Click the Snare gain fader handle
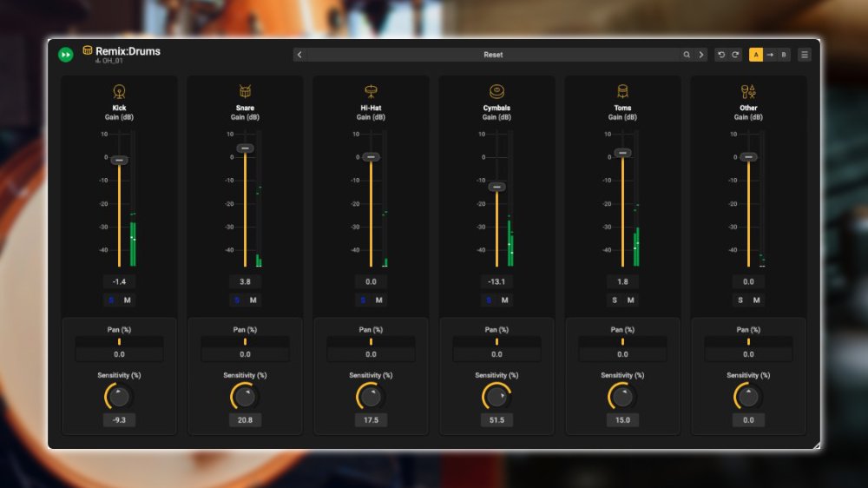The width and height of the screenshot is (868, 488). [245, 148]
